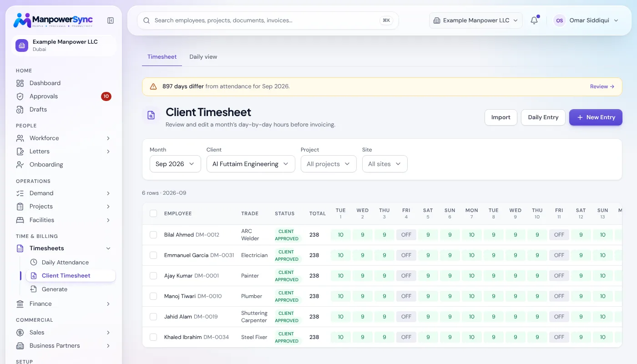Click Jahid Alam's Friday 4 OFF cell
Viewport: 637px width, 364px height.
pos(406,317)
